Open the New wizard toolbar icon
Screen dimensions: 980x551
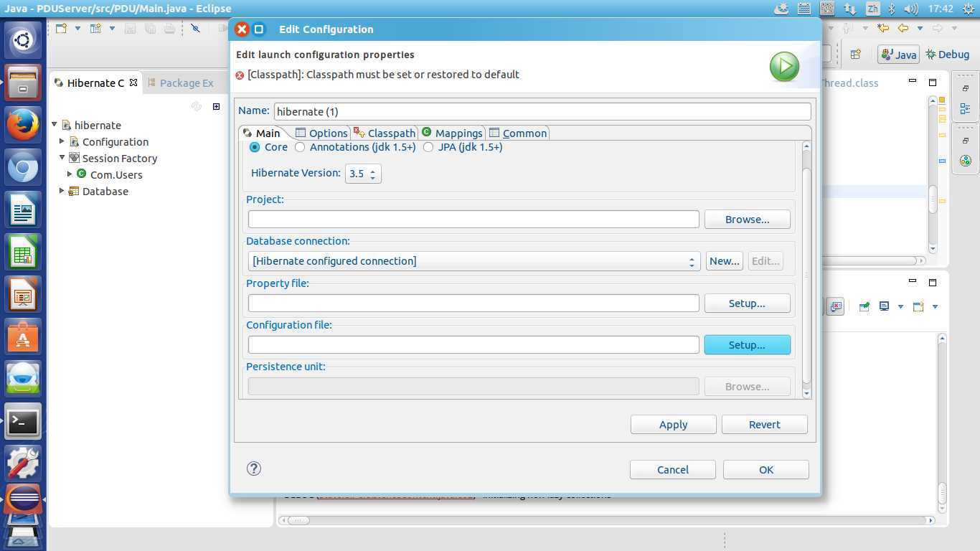point(61,28)
